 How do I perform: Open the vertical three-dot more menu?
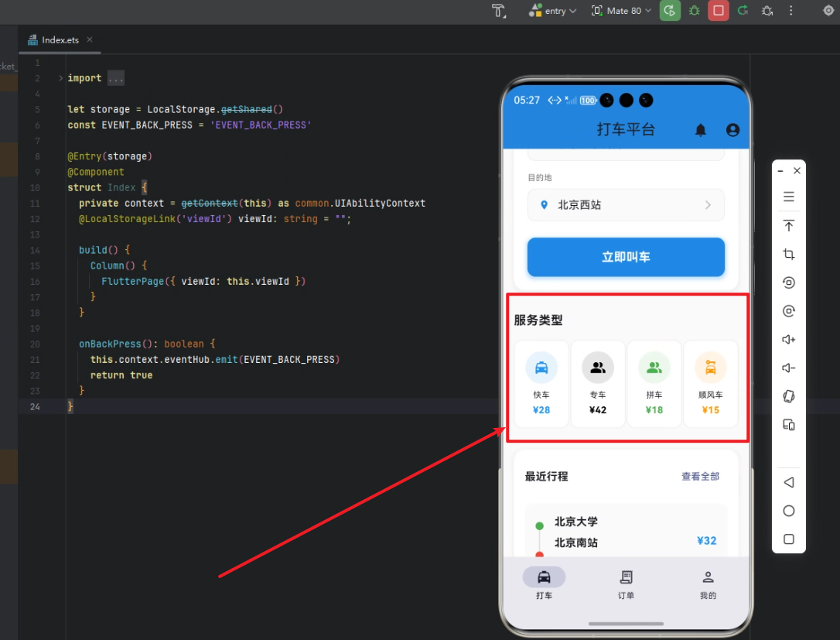coord(791,11)
